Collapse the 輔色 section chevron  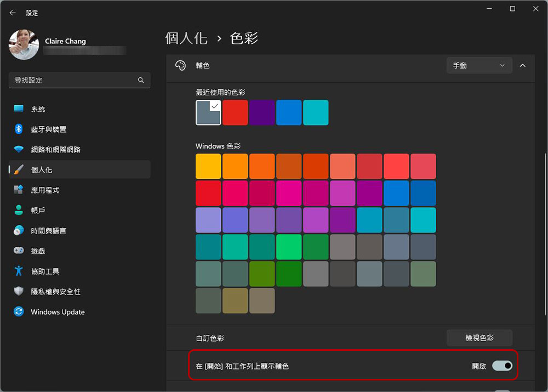[x=522, y=65]
